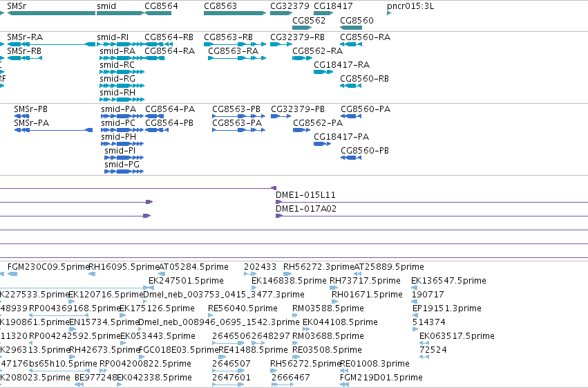Select the FGM230C09.5prime EST label
588x388 pixels.
48,267
